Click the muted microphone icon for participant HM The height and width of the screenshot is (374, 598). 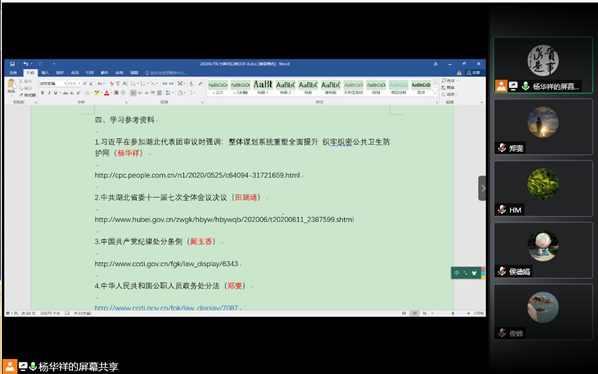click(x=502, y=210)
